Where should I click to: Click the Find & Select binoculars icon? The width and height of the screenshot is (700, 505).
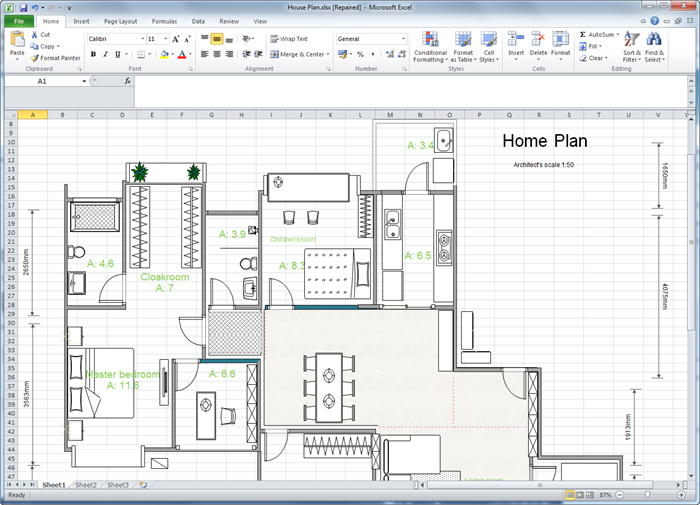pyautogui.click(x=655, y=40)
